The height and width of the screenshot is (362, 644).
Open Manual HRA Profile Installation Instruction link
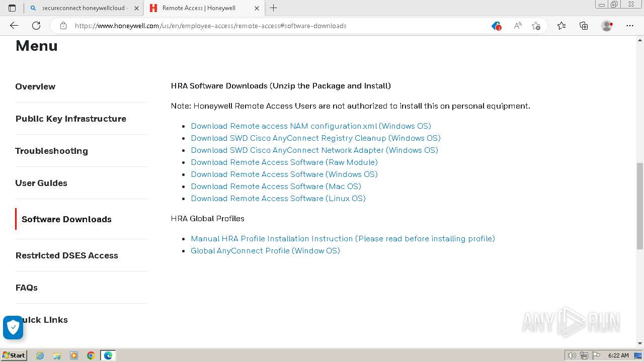(x=343, y=239)
